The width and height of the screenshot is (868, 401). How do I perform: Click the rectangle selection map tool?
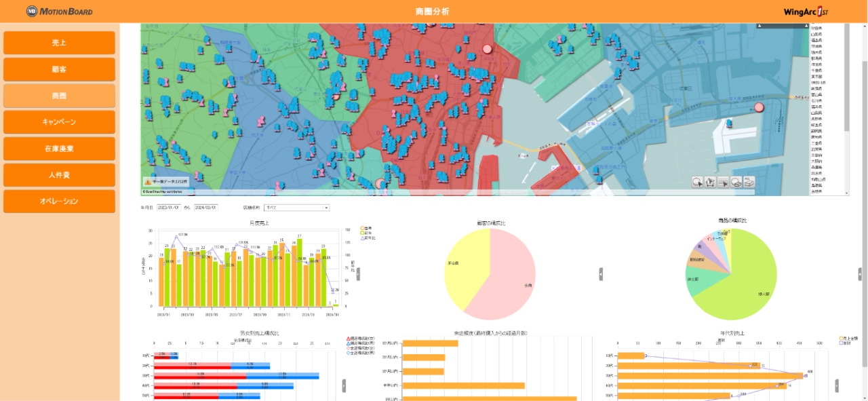click(x=723, y=182)
